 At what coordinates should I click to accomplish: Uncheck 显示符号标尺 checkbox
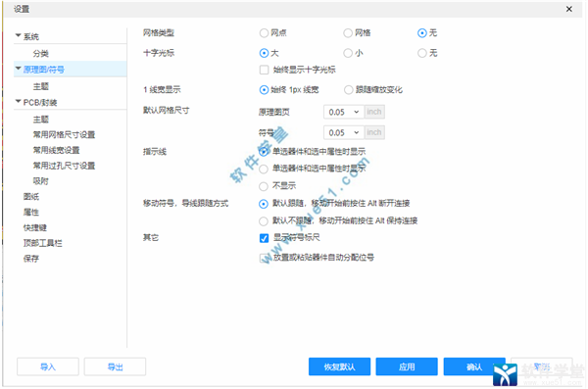tap(264, 238)
